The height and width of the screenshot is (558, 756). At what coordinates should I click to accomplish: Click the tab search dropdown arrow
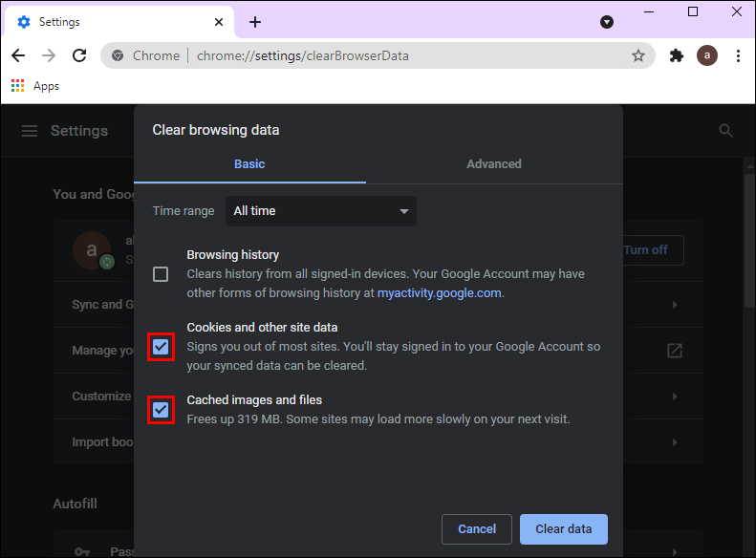(606, 22)
